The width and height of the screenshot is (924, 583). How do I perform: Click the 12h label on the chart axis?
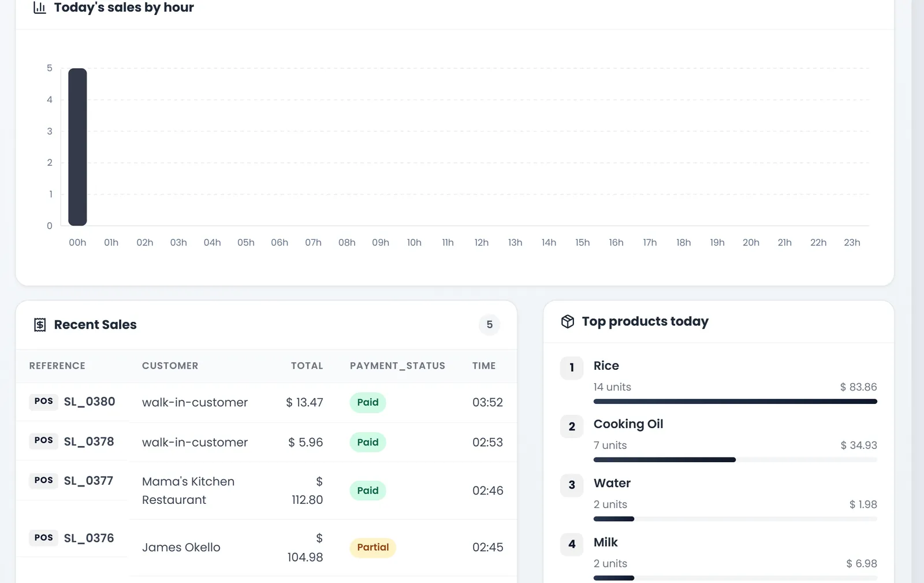tap(482, 243)
